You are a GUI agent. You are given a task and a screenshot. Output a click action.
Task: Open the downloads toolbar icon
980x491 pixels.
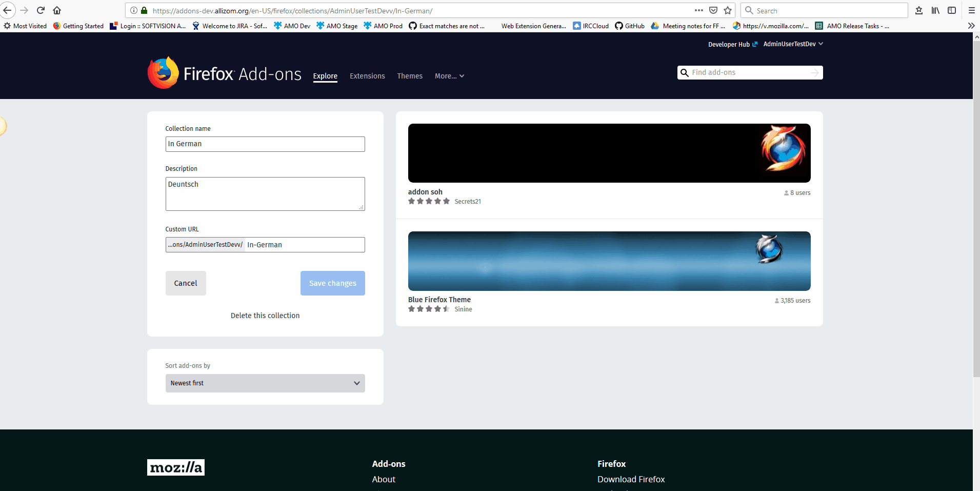pyautogui.click(x=919, y=10)
